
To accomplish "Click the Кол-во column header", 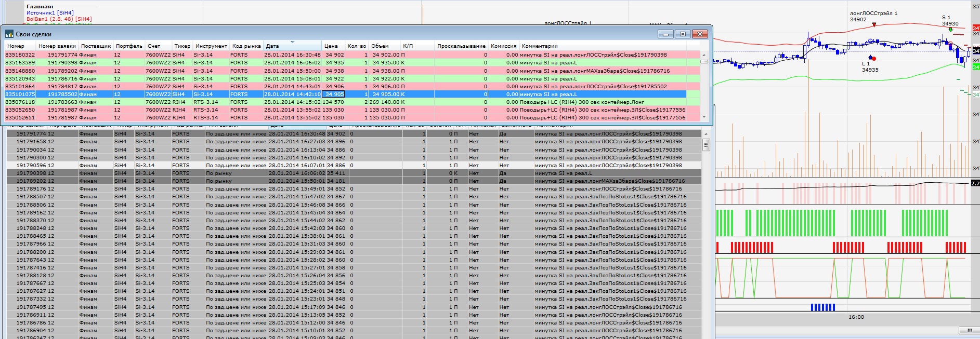I will click(357, 46).
